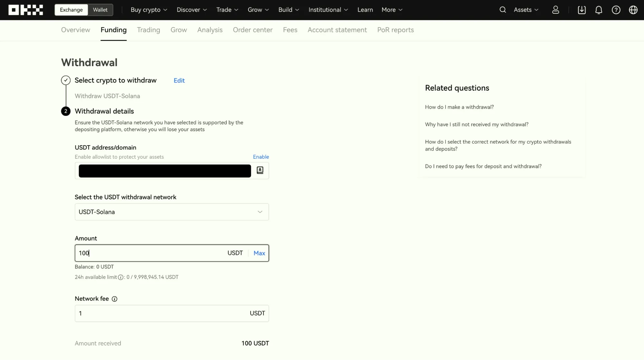Click Max in the Amount field
Screen dimensions: 644x360
coord(259,253)
